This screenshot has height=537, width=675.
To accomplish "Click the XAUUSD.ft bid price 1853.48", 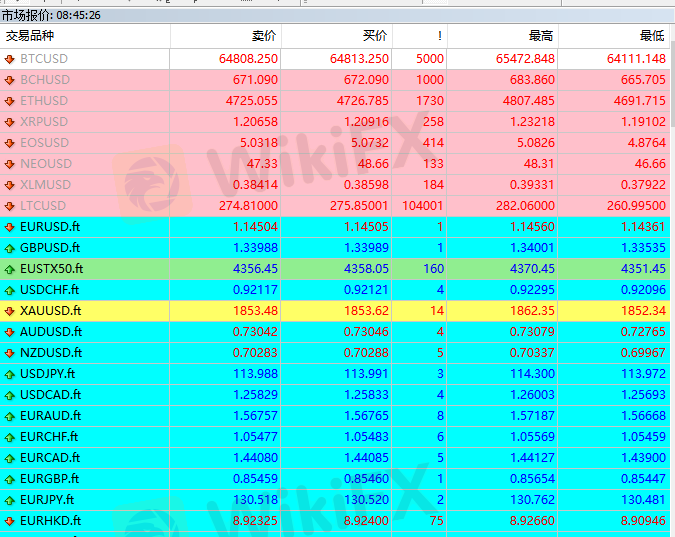I will (x=255, y=311).
